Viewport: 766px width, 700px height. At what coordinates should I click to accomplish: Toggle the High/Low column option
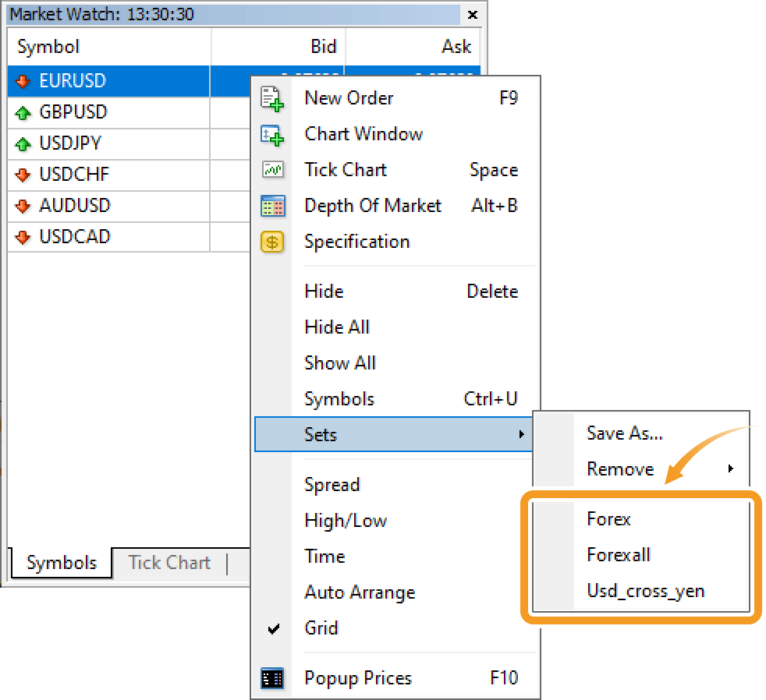395,521
